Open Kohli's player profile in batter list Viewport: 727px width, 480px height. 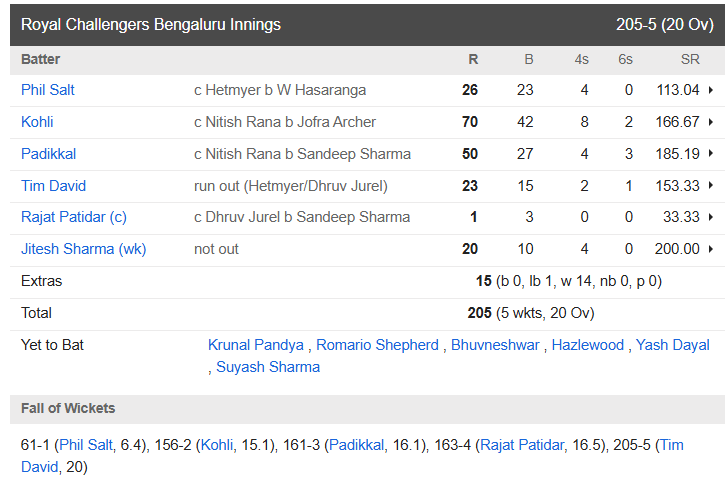tap(37, 122)
